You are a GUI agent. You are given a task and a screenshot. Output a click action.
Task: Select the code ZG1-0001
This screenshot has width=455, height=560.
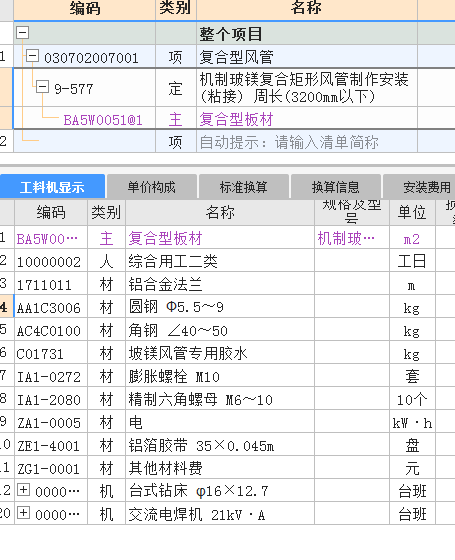[x=48, y=469]
